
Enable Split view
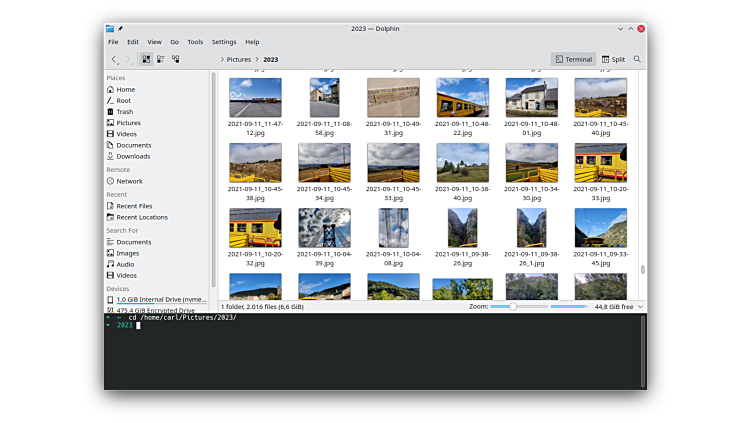613,59
